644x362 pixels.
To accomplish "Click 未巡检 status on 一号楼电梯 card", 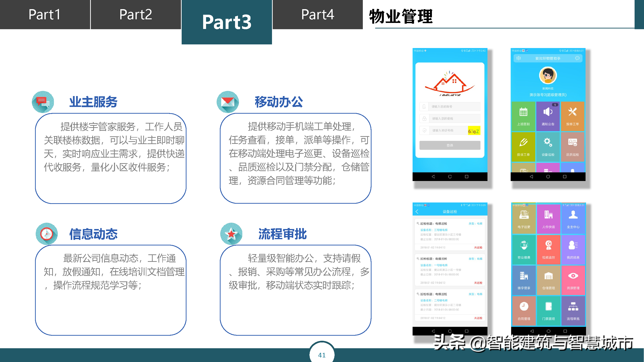I will tap(478, 283).
